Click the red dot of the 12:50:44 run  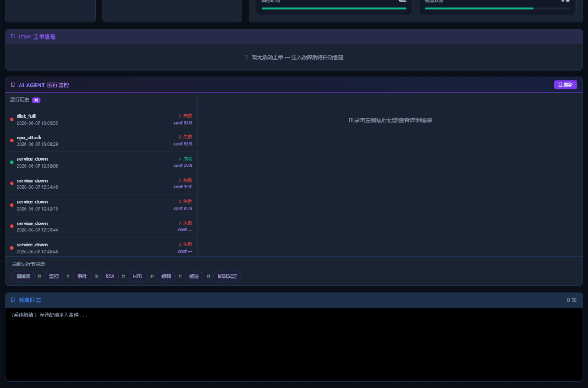tap(11, 226)
